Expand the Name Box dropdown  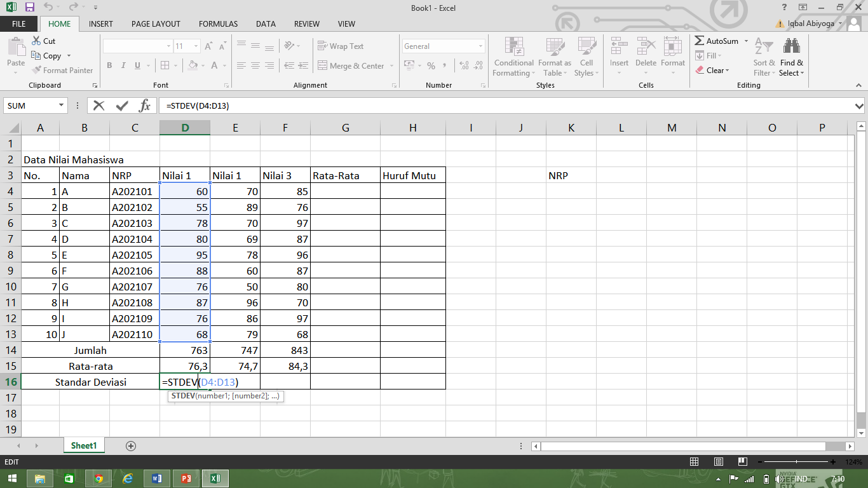62,105
